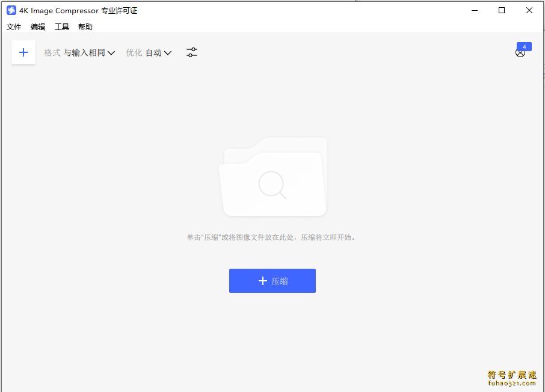Click the magnifier inside the folder illustration
Screen dimensions: 545x392
tap(272, 185)
